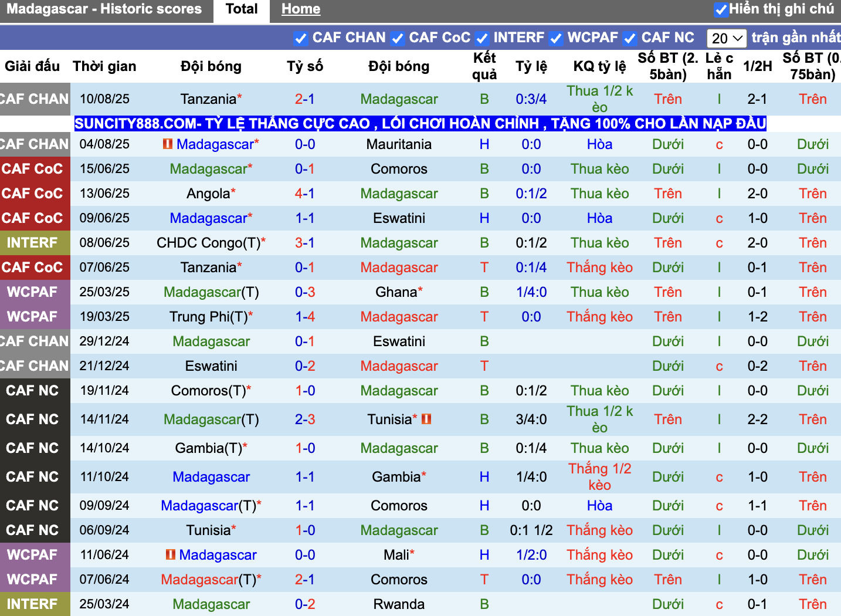Uncheck the WCPAF filter checkbox

(x=555, y=39)
